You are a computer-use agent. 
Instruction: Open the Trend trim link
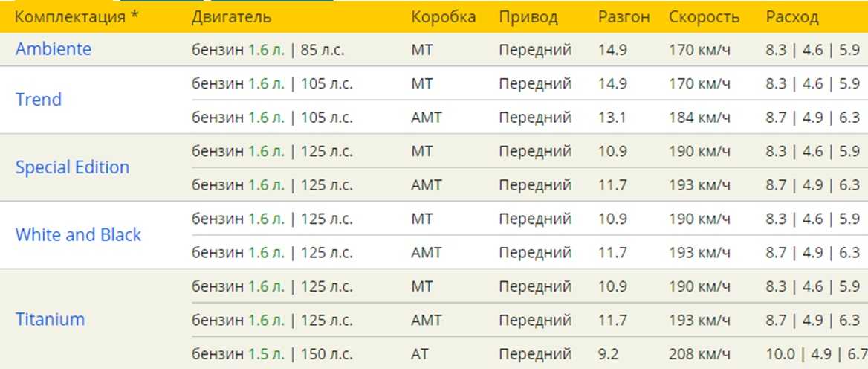39,100
